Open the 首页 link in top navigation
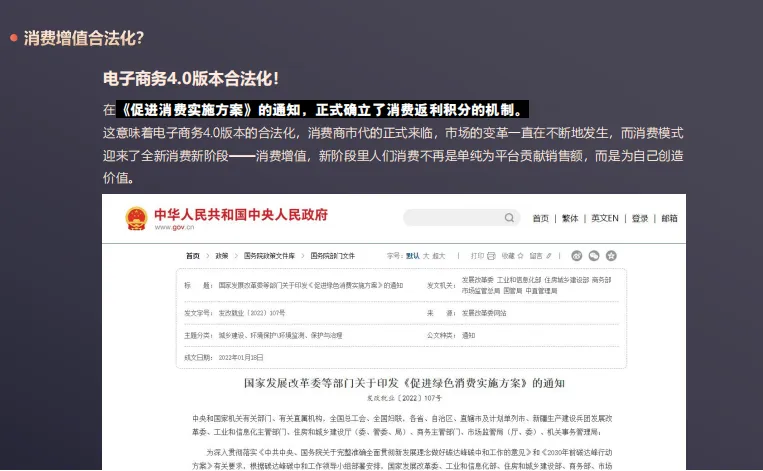 coord(540,218)
